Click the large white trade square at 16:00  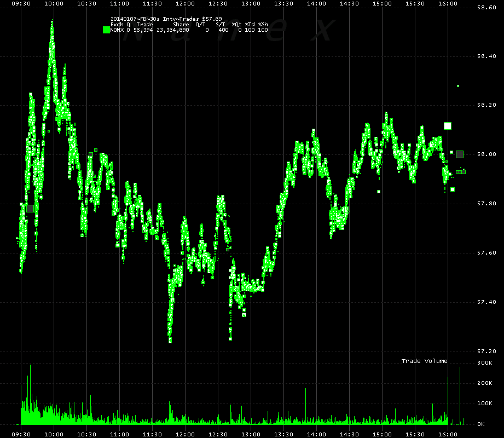[448, 126]
